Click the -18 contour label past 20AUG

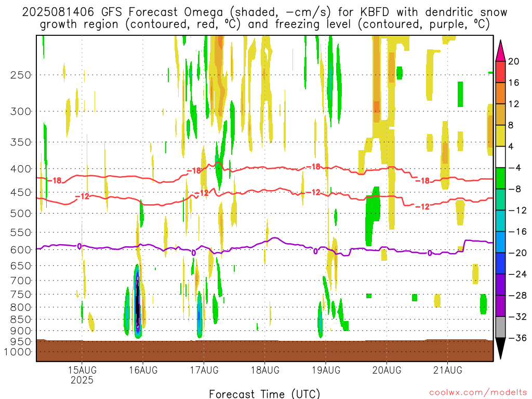(423, 181)
